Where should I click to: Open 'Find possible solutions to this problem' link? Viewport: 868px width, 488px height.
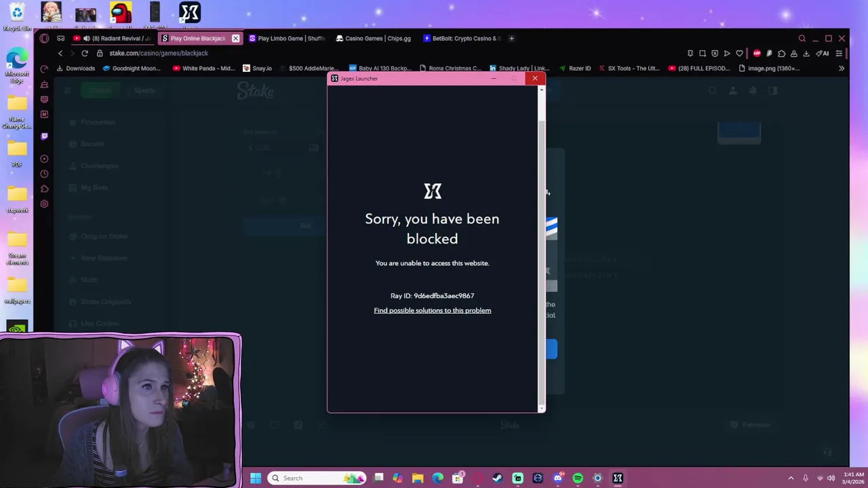(432, 310)
